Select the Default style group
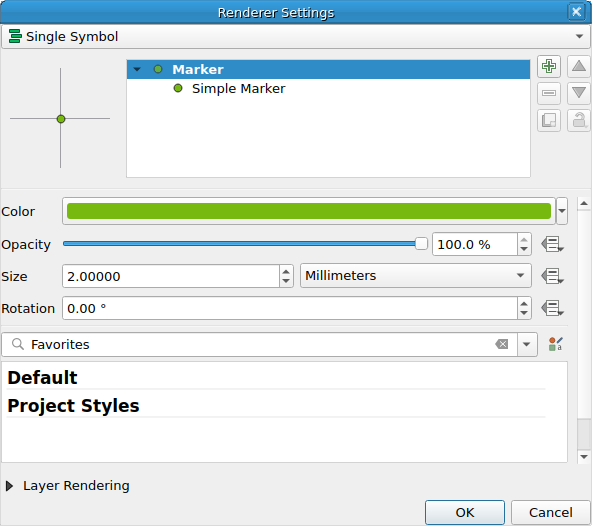The image size is (592, 526). click(42, 378)
